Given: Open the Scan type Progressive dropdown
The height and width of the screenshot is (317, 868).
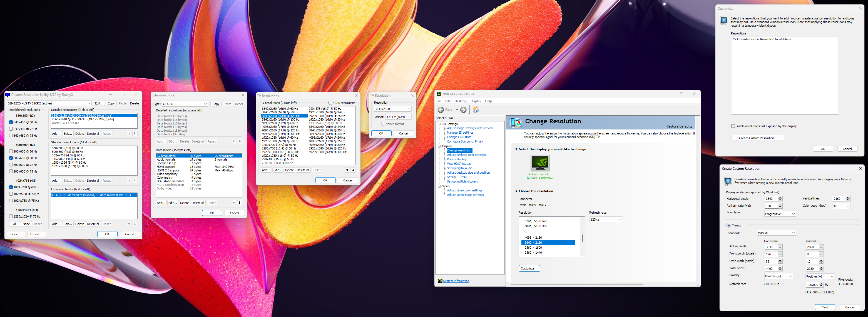Looking at the screenshot, I should (780, 214).
